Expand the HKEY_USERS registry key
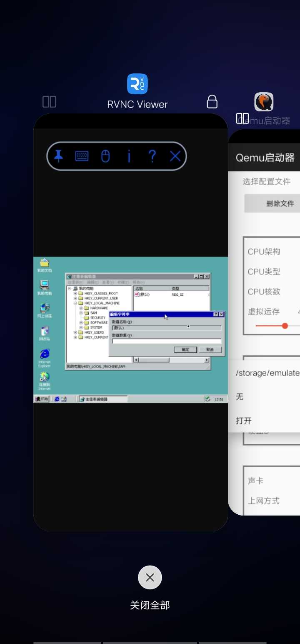Image resolution: width=300 pixels, height=644 pixels. (x=75, y=332)
